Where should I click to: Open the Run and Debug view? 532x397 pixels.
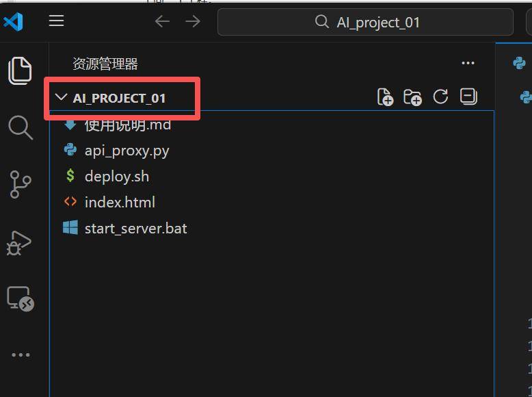[19, 242]
